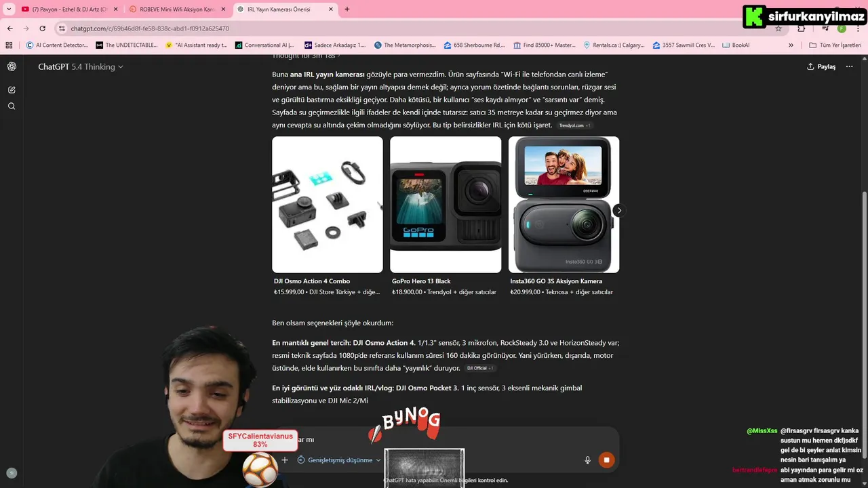Viewport: 868px width, 488px height.
Task: Open the Insta360 GO 3S product image
Action: pyautogui.click(x=564, y=205)
